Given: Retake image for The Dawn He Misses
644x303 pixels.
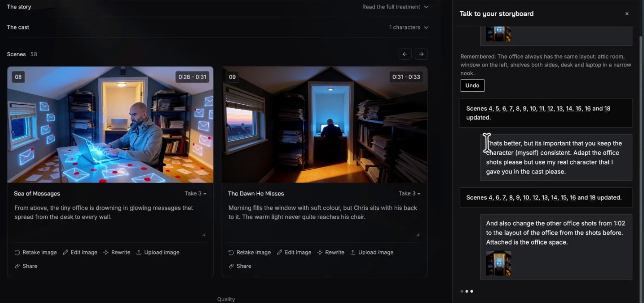Looking at the screenshot, I should [249, 252].
